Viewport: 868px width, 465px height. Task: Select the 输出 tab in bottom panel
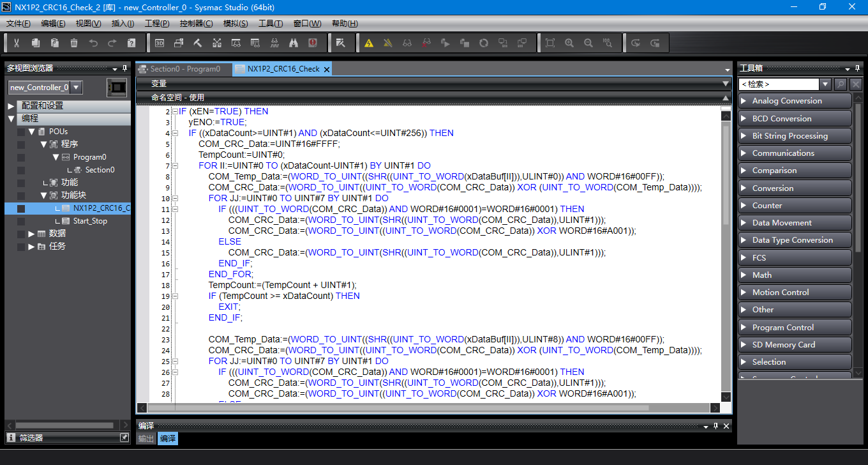(x=146, y=439)
